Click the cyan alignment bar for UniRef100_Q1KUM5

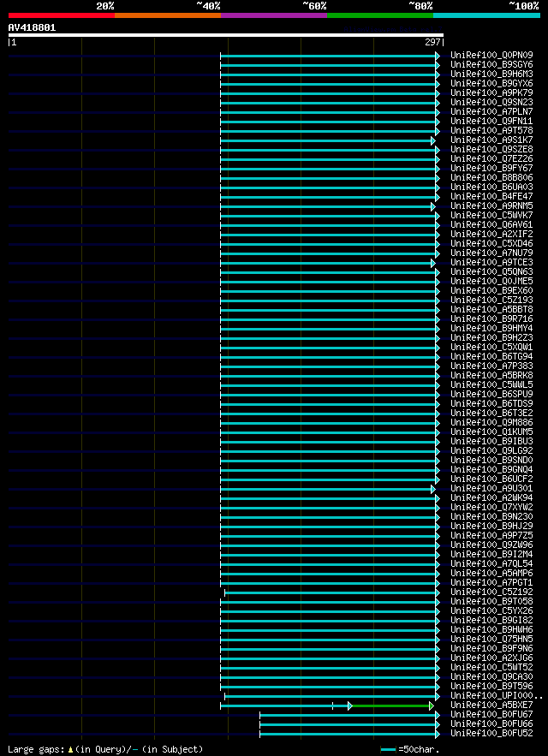[330, 432]
